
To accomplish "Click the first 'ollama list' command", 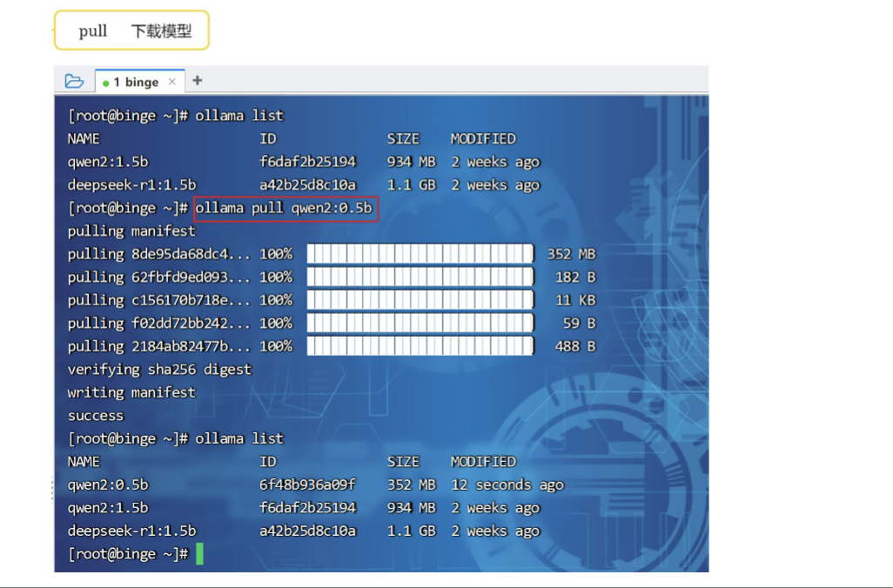I will [x=239, y=116].
